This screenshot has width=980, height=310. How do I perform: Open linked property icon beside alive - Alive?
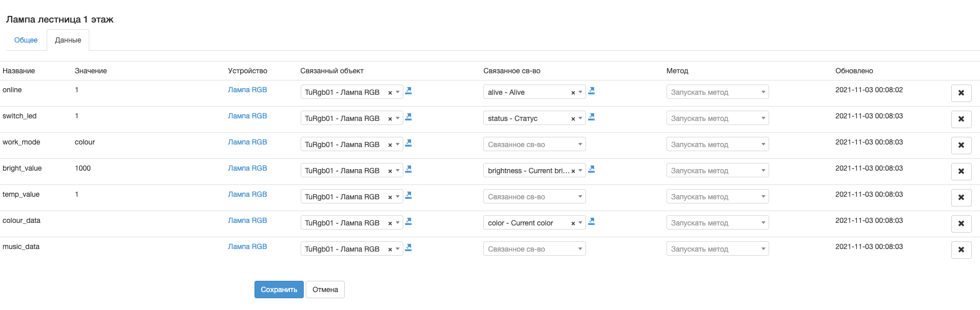click(x=591, y=91)
